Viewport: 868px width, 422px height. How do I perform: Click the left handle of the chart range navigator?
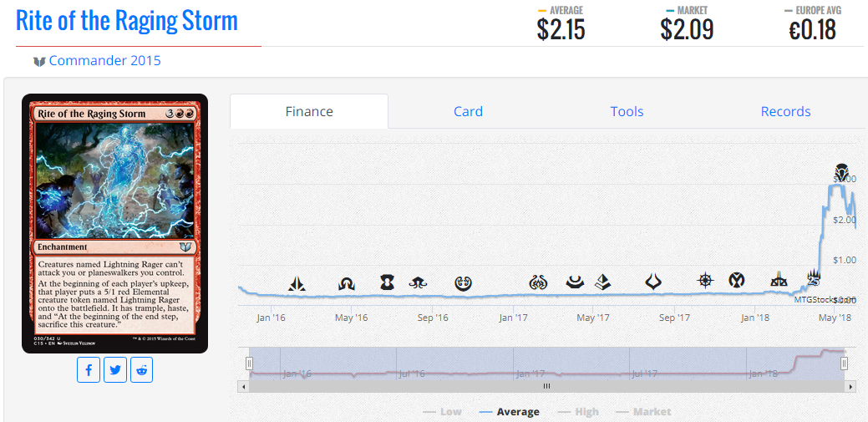pyautogui.click(x=249, y=364)
